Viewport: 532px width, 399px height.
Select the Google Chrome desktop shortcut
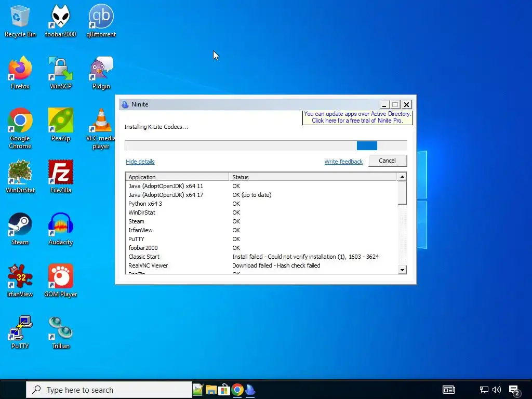pos(20,129)
